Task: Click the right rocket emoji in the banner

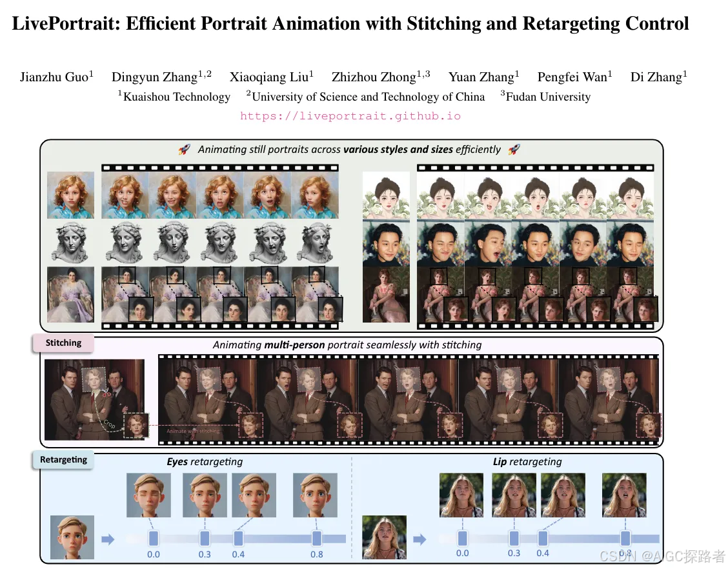Action: click(x=513, y=149)
